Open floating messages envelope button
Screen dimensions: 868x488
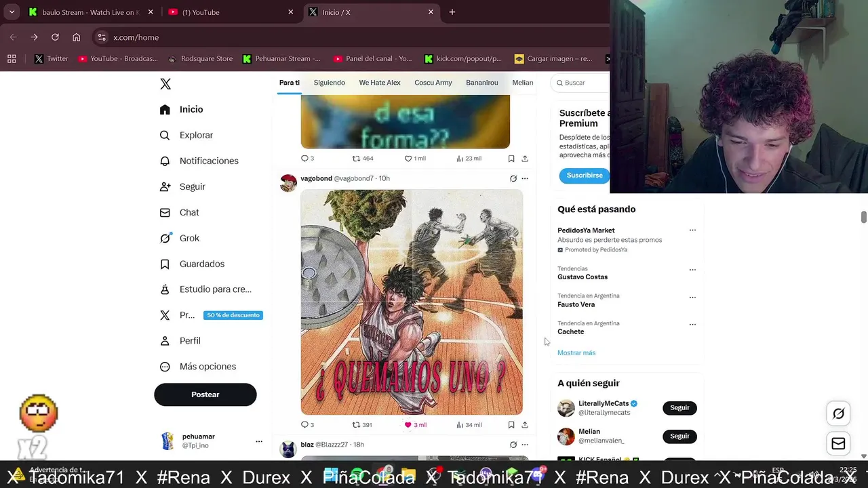click(x=838, y=443)
